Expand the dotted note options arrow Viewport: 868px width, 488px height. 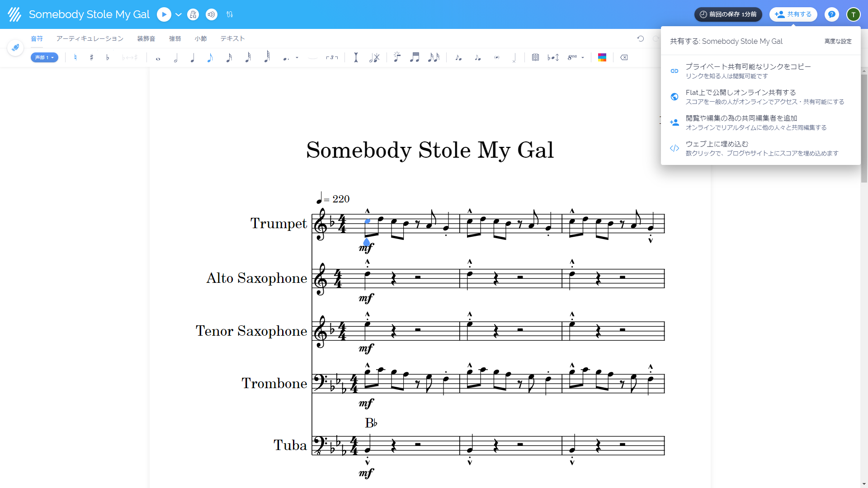[297, 57]
